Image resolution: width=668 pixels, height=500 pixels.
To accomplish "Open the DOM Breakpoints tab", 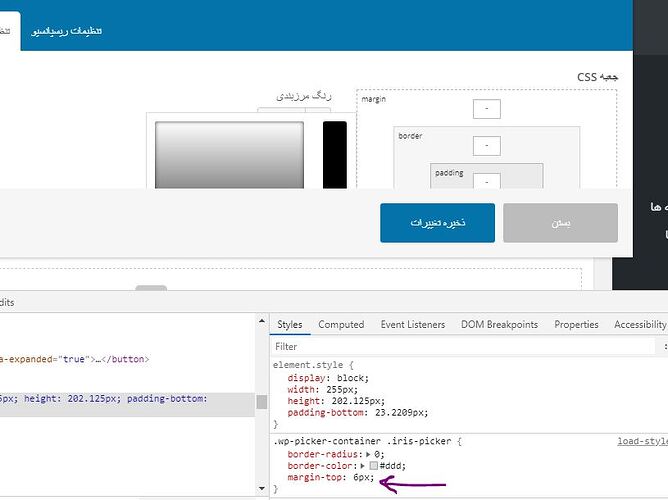I will click(x=499, y=325).
